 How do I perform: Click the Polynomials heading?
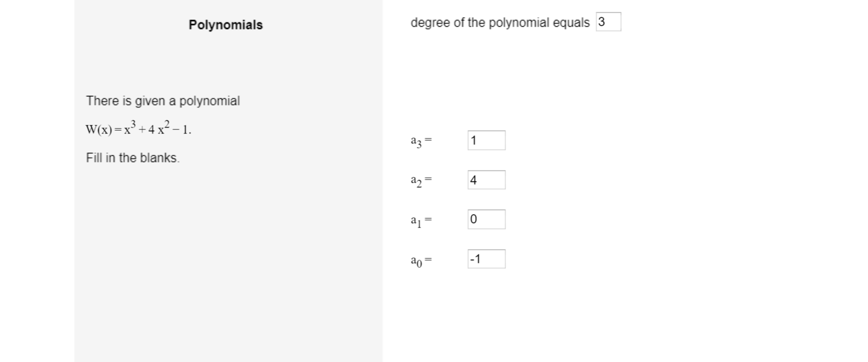pyautogui.click(x=225, y=25)
